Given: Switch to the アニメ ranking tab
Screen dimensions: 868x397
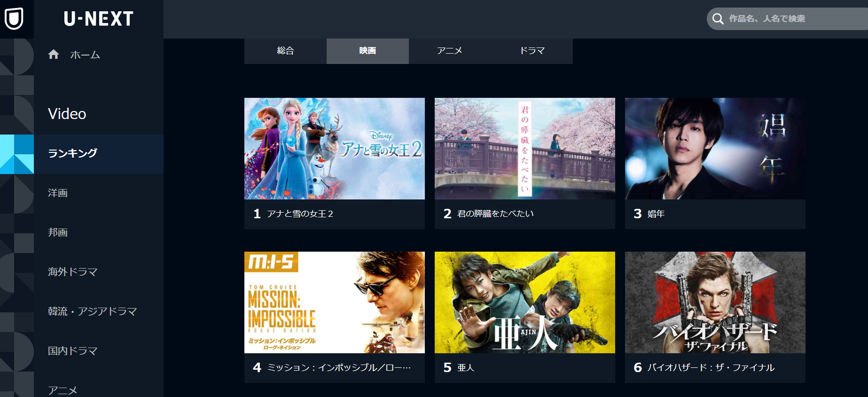Looking at the screenshot, I should point(450,51).
